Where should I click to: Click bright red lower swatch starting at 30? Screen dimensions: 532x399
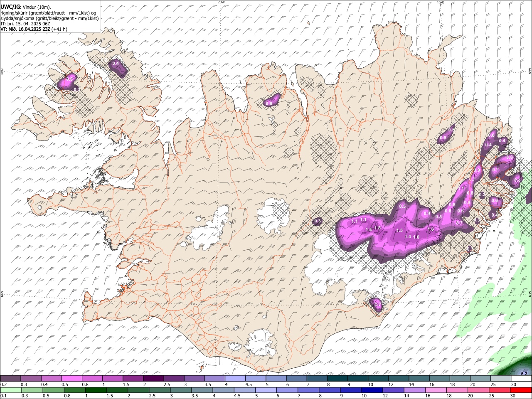click(x=520, y=390)
